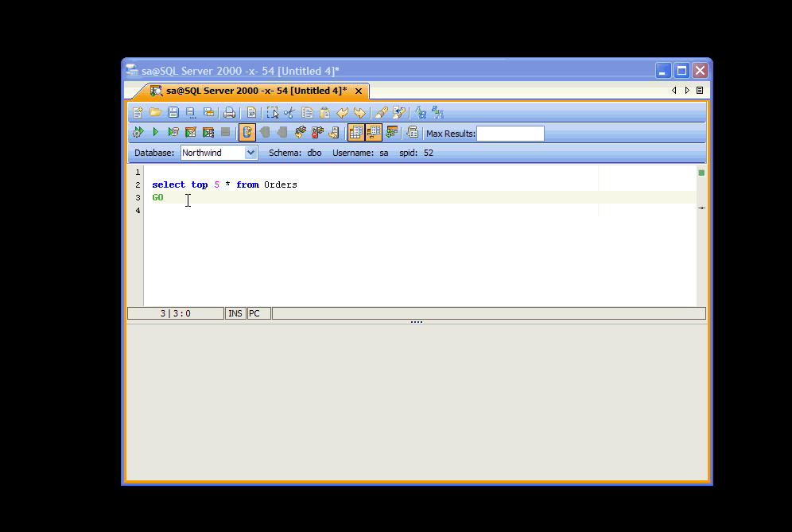Screen dimensions: 792x532
Task: Close the Untitled 4 tab with its X
Action: 359,91
